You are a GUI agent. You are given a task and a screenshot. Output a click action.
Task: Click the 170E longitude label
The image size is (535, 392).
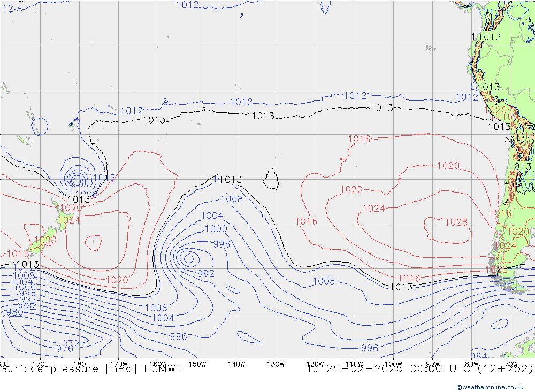pos(40,364)
